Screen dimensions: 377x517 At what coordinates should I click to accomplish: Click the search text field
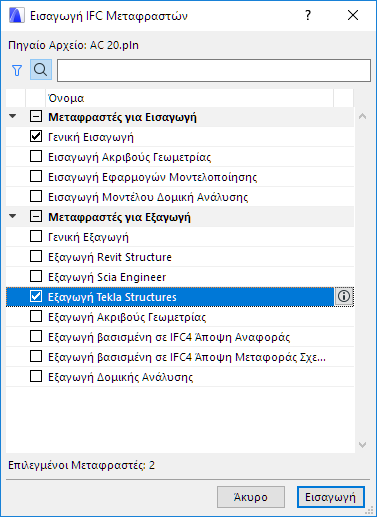pyautogui.click(x=214, y=70)
